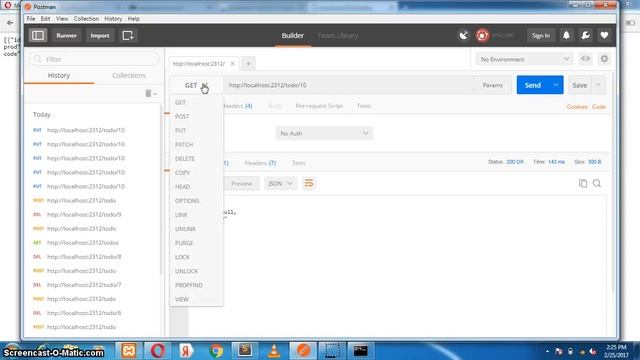Toggle line wrap icon in response
The height and width of the screenshot is (360, 640).
[x=309, y=183]
